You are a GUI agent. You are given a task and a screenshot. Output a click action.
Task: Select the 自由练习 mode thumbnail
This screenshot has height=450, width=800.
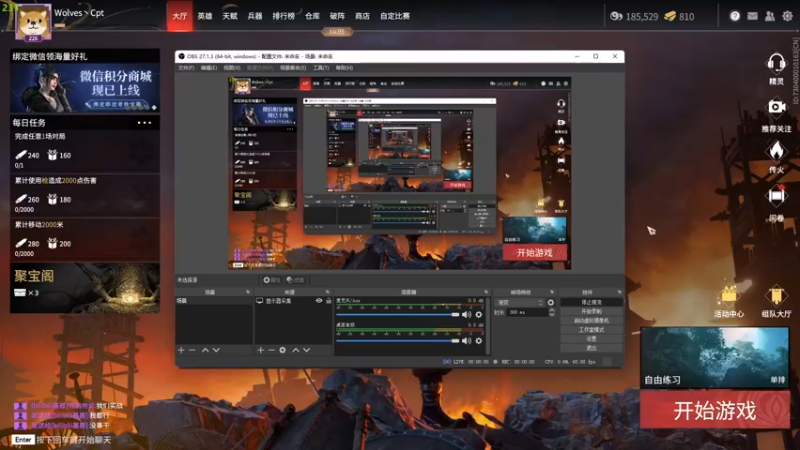point(715,357)
